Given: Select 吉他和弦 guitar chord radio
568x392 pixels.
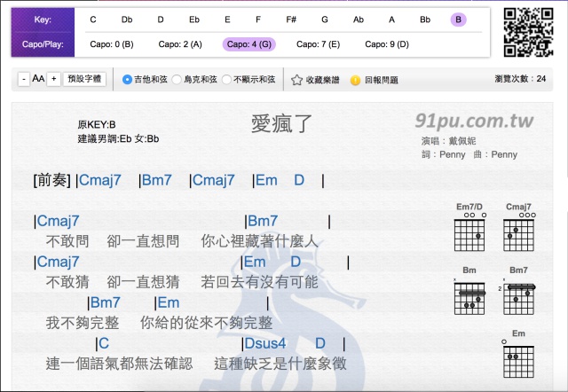Looking at the screenshot, I should tap(127, 79).
